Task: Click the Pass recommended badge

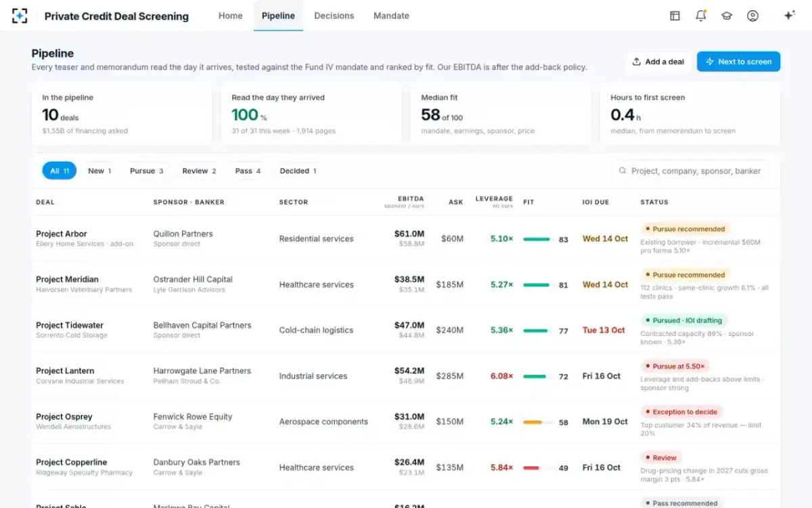Action: [681, 503]
